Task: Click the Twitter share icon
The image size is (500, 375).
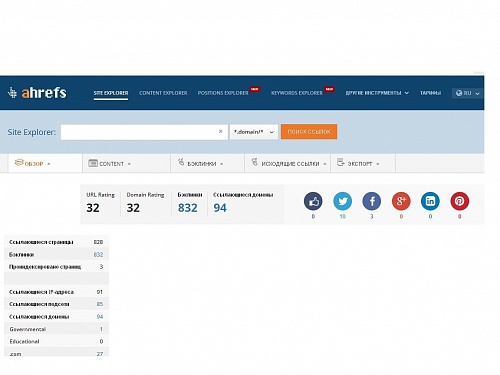Action: 342,201
